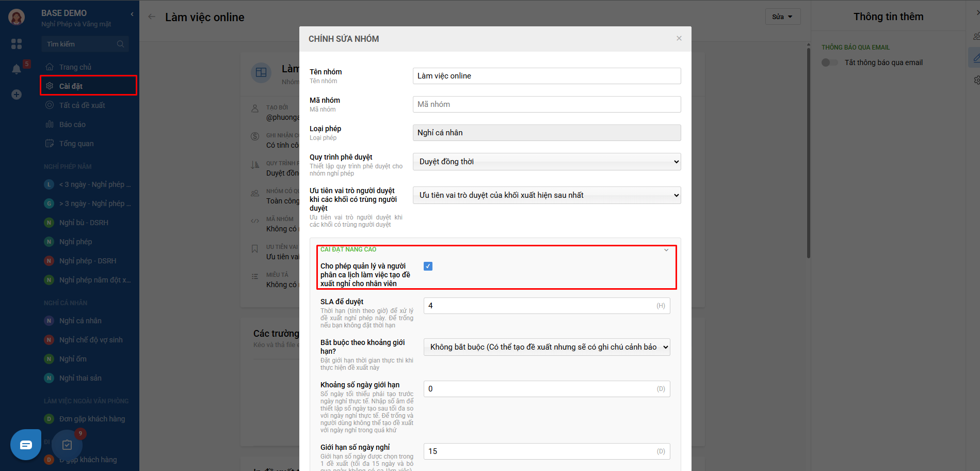Screen dimensions: 980x471
Task: Click the Giới hạn số ngày nghỉ field
Action: pyautogui.click(x=547, y=451)
